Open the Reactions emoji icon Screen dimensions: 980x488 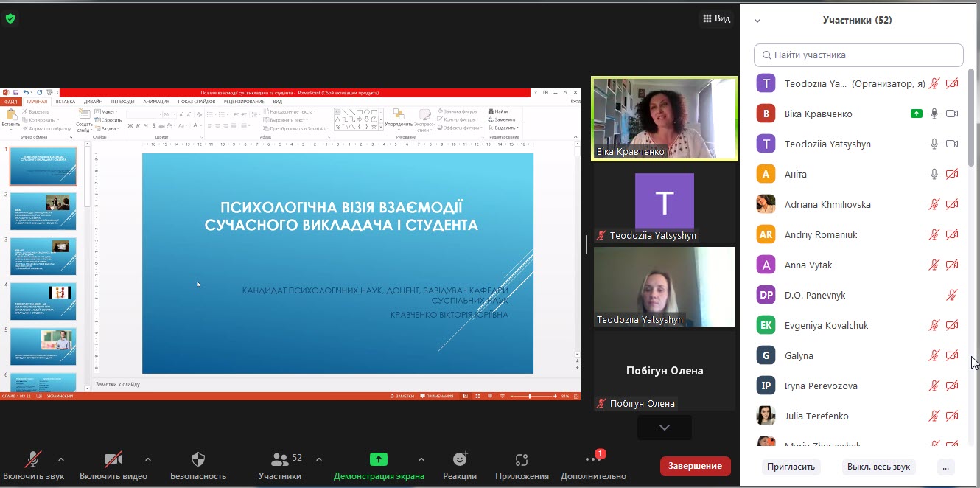click(x=460, y=460)
